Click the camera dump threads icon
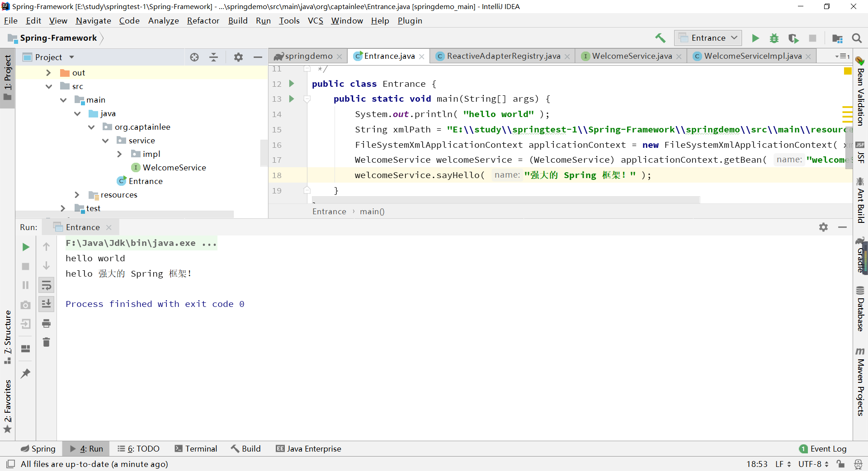Screen dimensions: 868x471 pyautogui.click(x=26, y=305)
